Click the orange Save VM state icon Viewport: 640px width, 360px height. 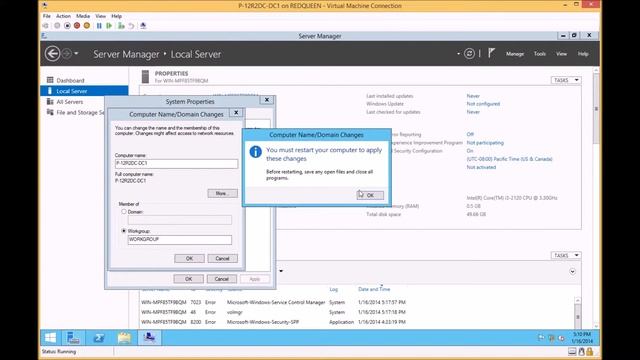(x=87, y=26)
